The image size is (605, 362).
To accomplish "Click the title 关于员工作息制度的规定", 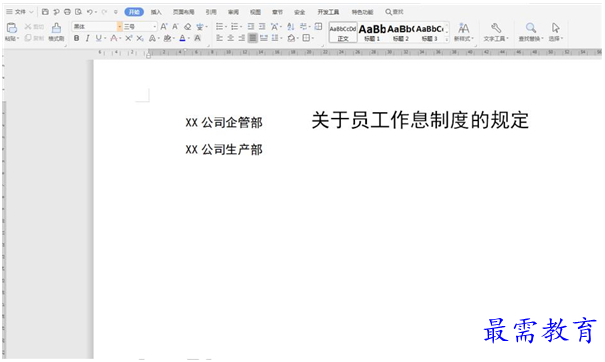I will (420, 120).
